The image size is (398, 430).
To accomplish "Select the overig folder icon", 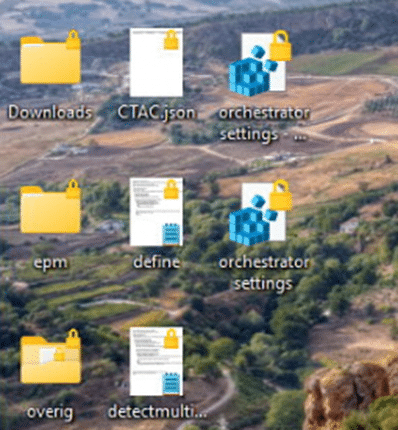I will 50,357.
